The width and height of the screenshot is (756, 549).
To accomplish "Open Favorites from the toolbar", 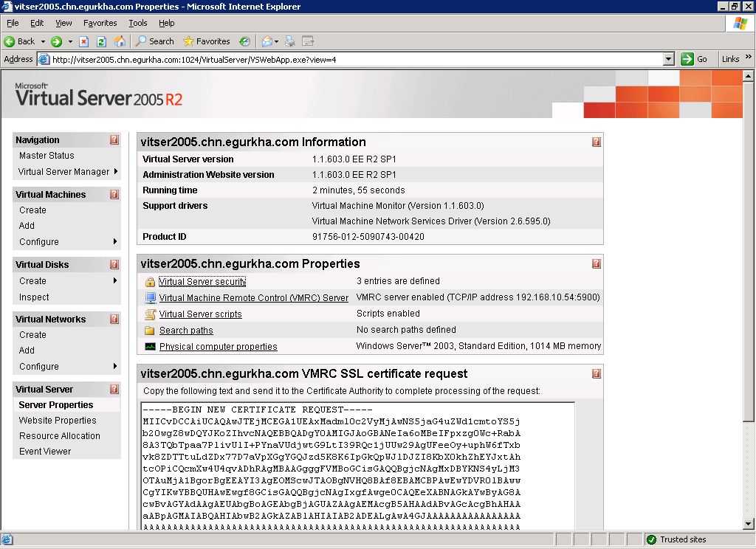I will [x=207, y=41].
